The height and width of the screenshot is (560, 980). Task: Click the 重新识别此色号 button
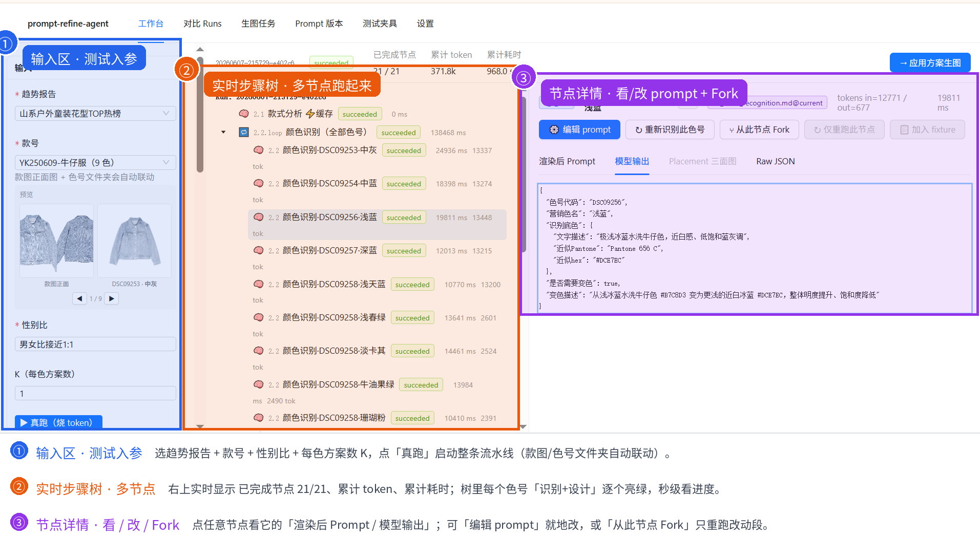click(x=670, y=130)
